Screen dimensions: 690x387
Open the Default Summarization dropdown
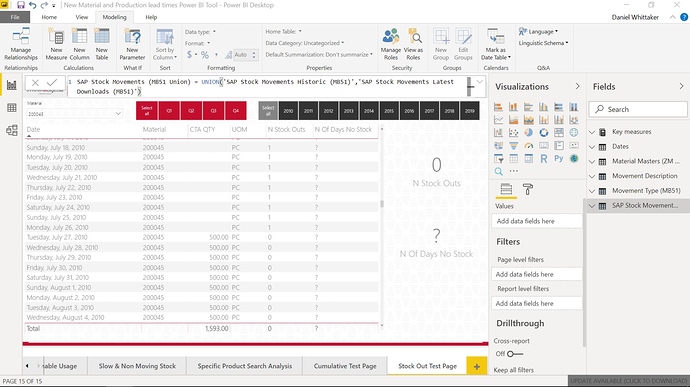click(319, 55)
